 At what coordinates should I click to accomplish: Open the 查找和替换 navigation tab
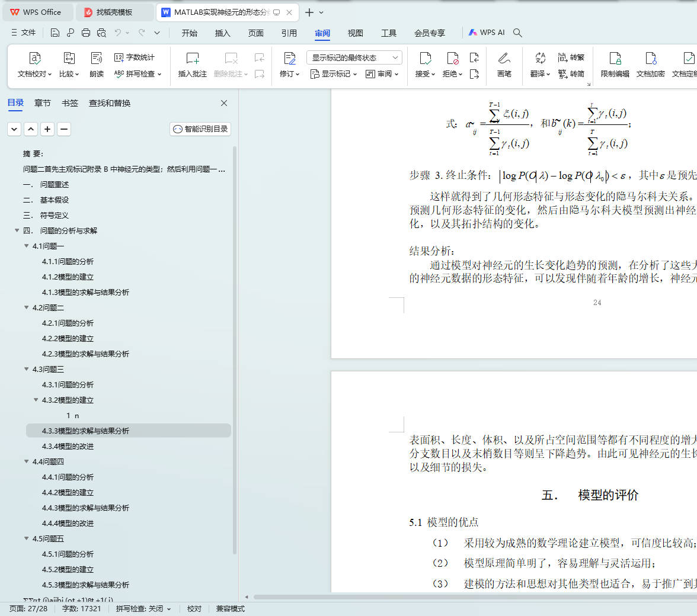pyautogui.click(x=109, y=103)
